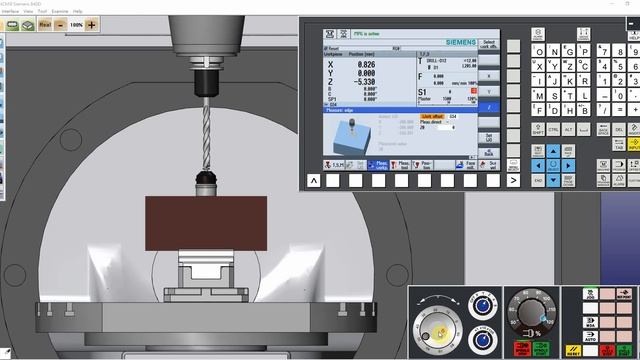Click the blue cursor down arrow key
The height and width of the screenshot is (360, 640).
[x=553, y=180]
